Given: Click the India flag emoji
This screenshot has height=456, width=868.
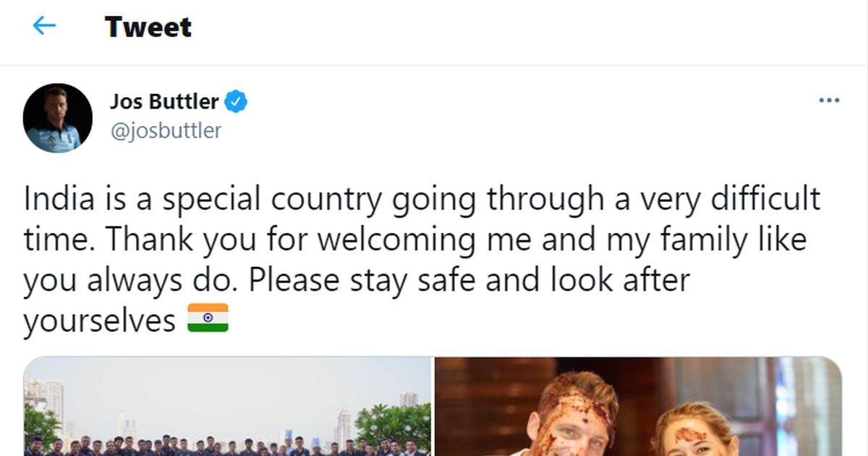Looking at the screenshot, I should coord(208,318).
